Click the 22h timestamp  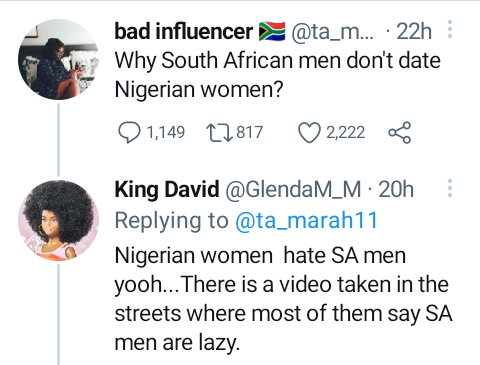point(414,32)
